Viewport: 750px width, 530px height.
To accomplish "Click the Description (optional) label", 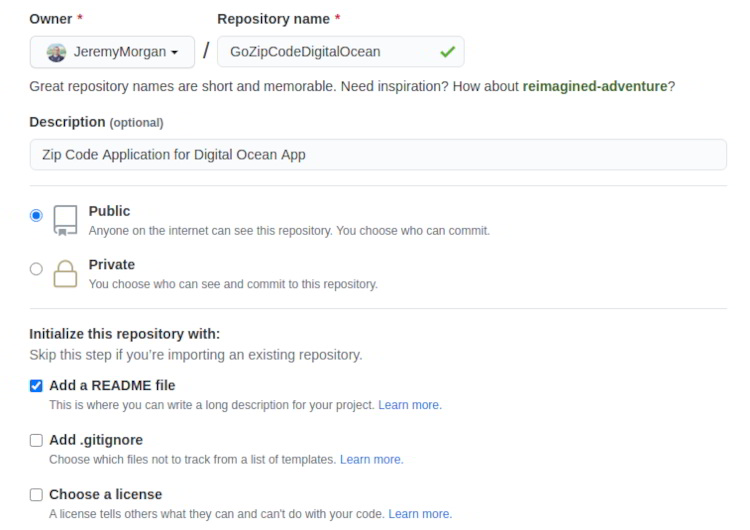I will click(96, 122).
